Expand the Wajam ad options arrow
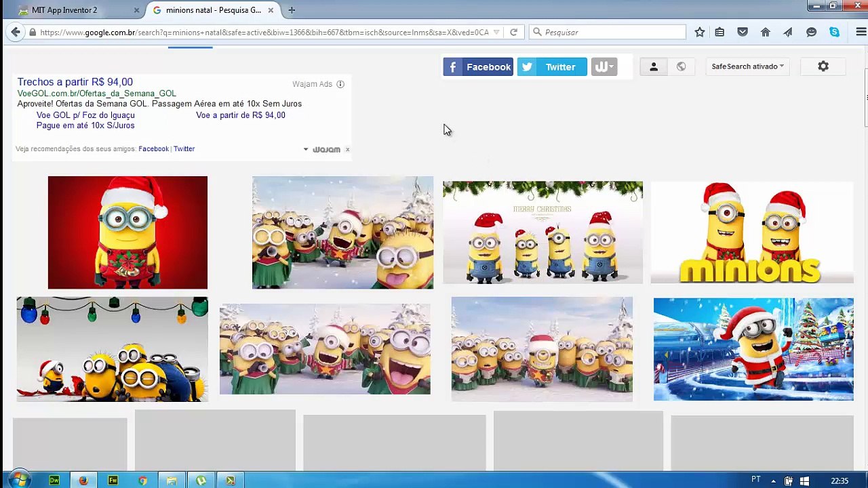The image size is (868, 488). coord(305,149)
